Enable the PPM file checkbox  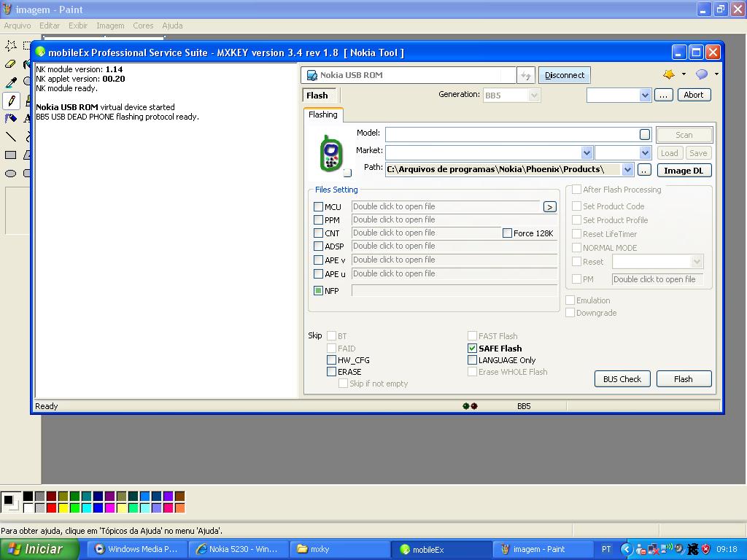click(x=318, y=220)
